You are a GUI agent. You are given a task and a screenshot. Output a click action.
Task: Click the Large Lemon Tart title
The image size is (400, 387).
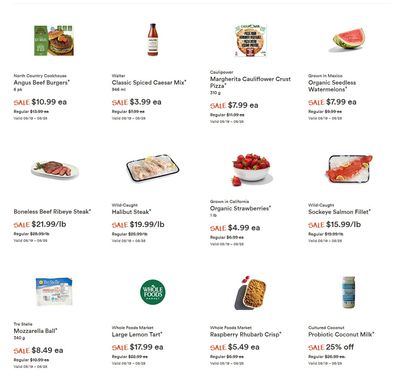point(137,334)
